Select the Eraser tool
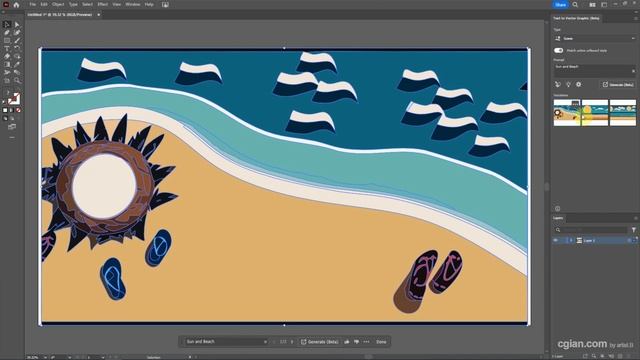Screen dimensions: 640x360 click(x=7, y=56)
